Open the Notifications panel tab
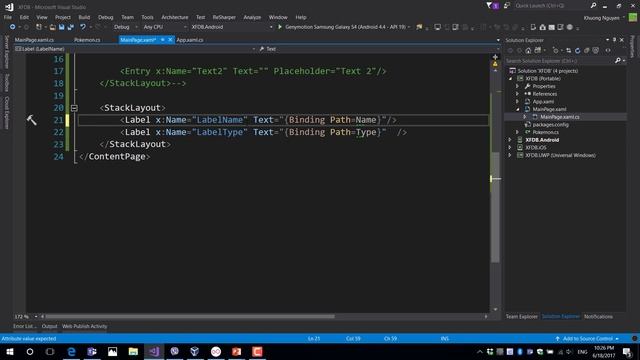640x360 pixels. click(598, 317)
